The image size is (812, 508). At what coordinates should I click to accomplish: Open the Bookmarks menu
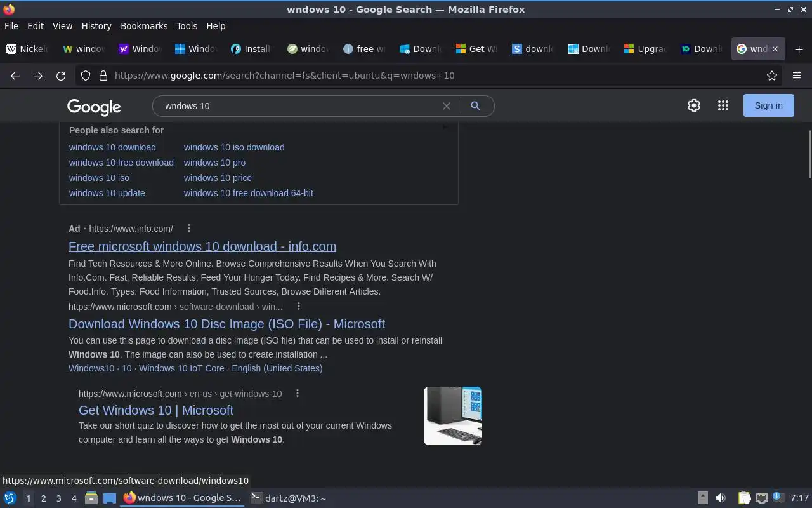[x=144, y=26]
